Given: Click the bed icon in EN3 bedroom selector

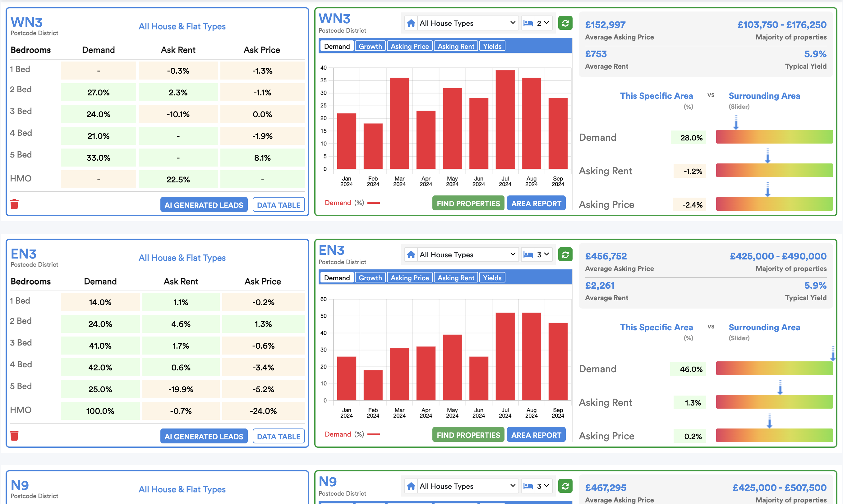Looking at the screenshot, I should coord(528,254).
